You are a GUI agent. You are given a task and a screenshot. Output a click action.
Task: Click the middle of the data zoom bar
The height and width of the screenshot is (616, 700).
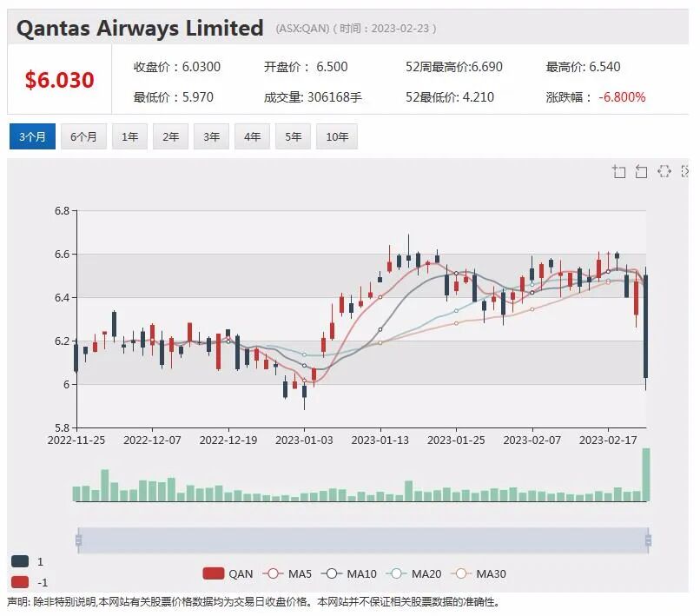pyautogui.click(x=363, y=540)
